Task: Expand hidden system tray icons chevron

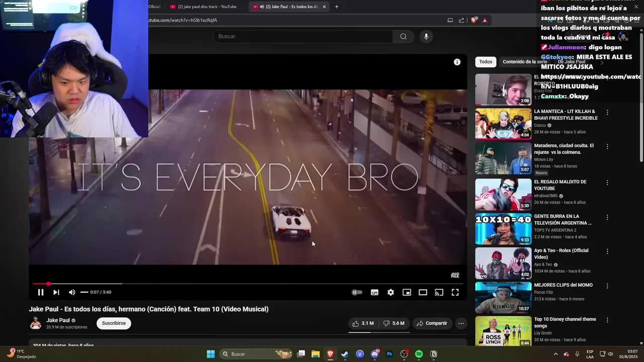Action: pos(555,354)
